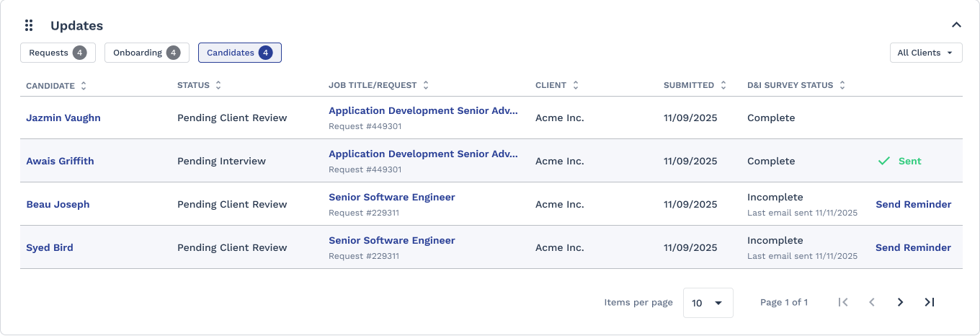980x336 pixels.
Task: Sort by the Submitted column arrows
Action: tap(723, 85)
